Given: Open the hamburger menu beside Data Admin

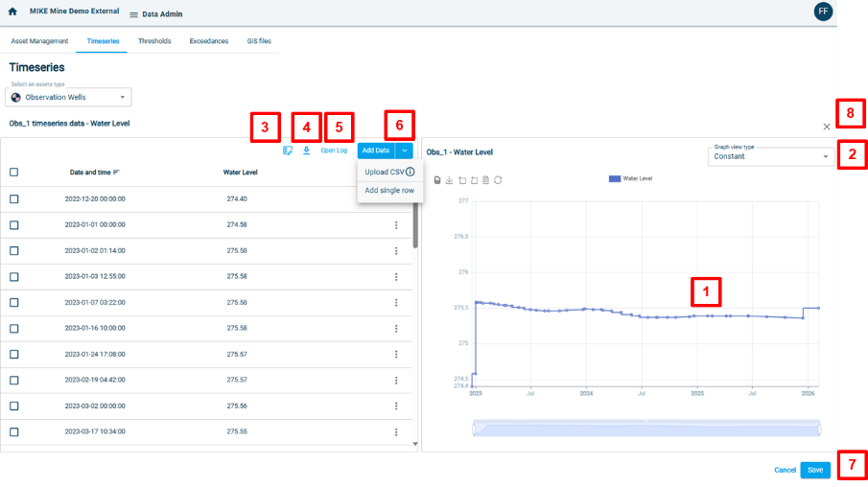Looking at the screenshot, I should point(133,14).
